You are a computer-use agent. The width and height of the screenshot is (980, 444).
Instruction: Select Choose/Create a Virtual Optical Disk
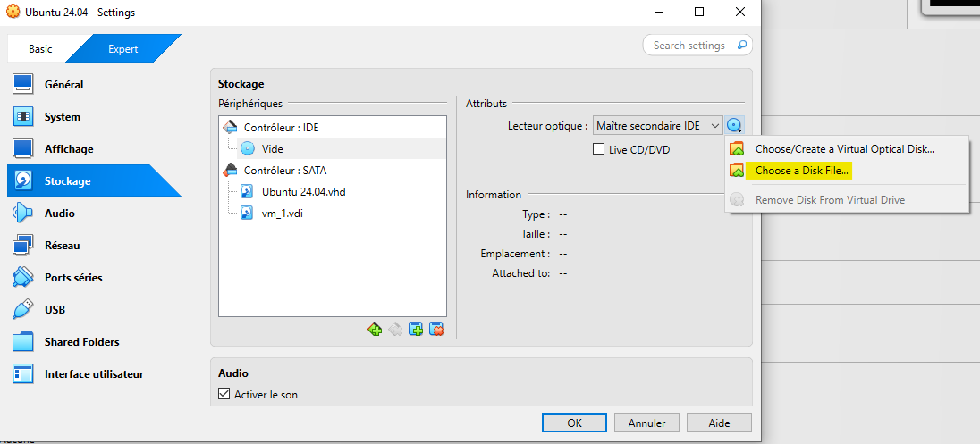coord(844,149)
